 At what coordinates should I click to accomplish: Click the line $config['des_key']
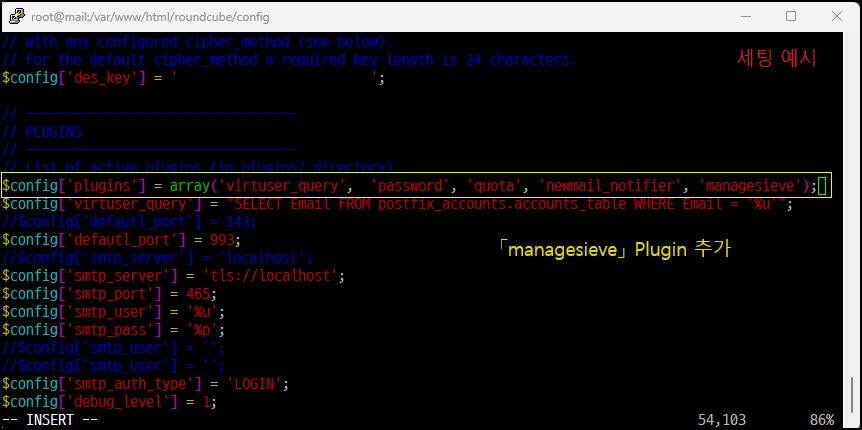(194, 78)
